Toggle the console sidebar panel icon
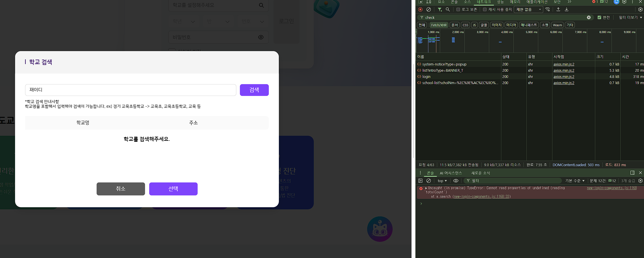Viewport: 644px width, 258px height. click(420, 181)
